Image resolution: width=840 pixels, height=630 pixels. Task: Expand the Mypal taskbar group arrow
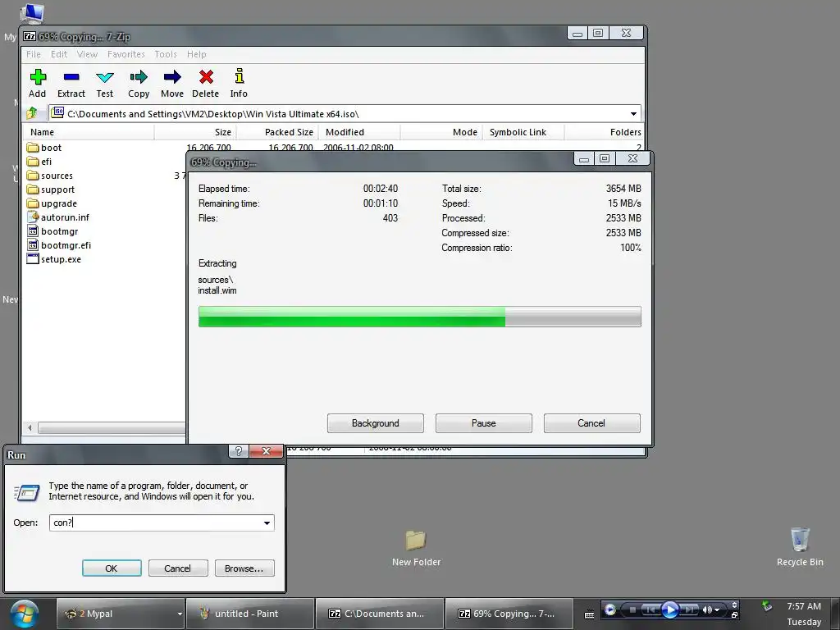[x=180, y=614]
